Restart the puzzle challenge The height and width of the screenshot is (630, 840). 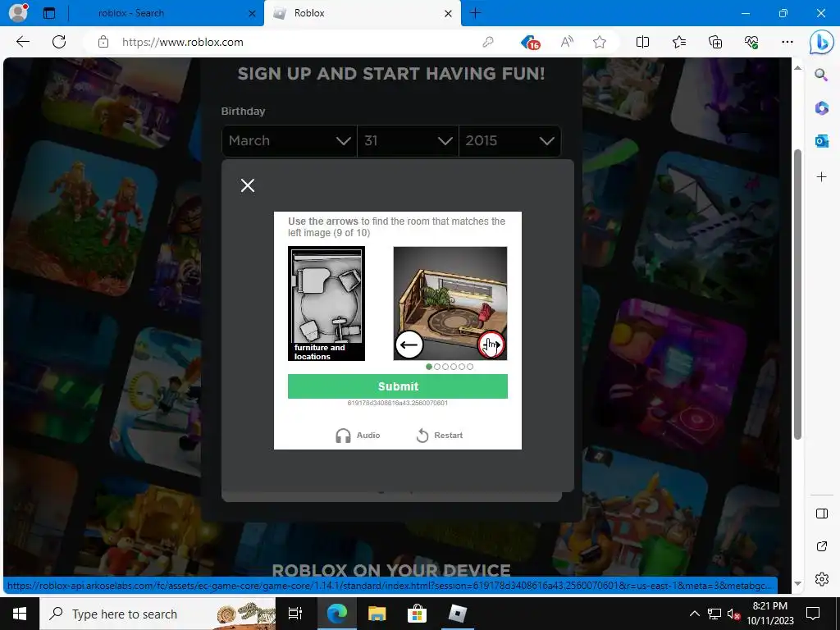[x=440, y=436]
